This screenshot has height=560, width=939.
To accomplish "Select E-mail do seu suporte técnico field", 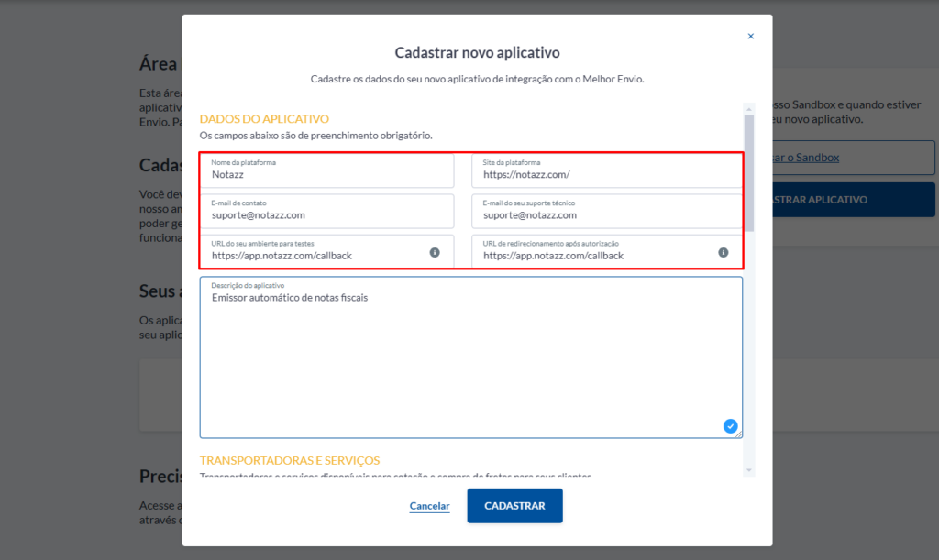I will click(607, 211).
